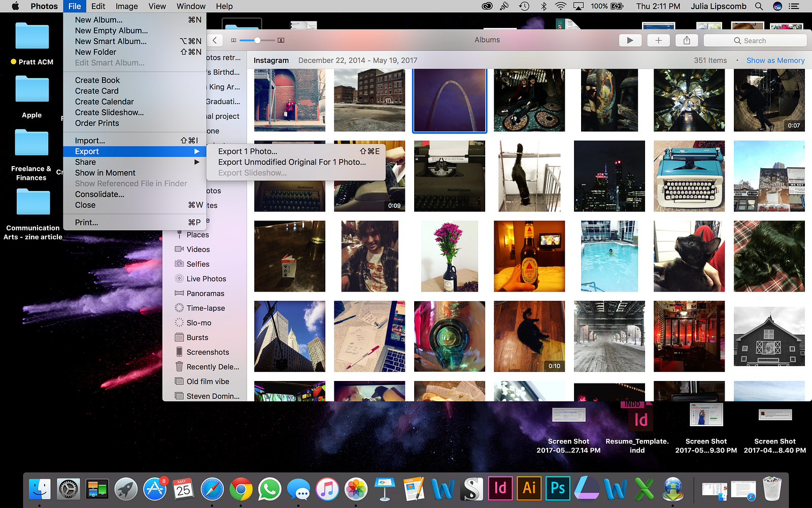This screenshot has height=508, width=812.
Task: Click Show as Memory link
Action: coord(775,60)
